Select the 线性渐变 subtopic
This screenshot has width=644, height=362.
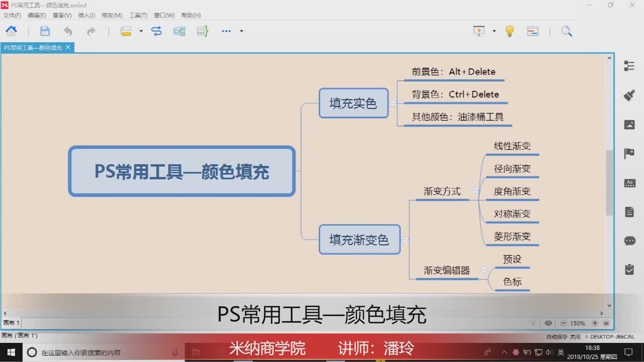point(512,146)
